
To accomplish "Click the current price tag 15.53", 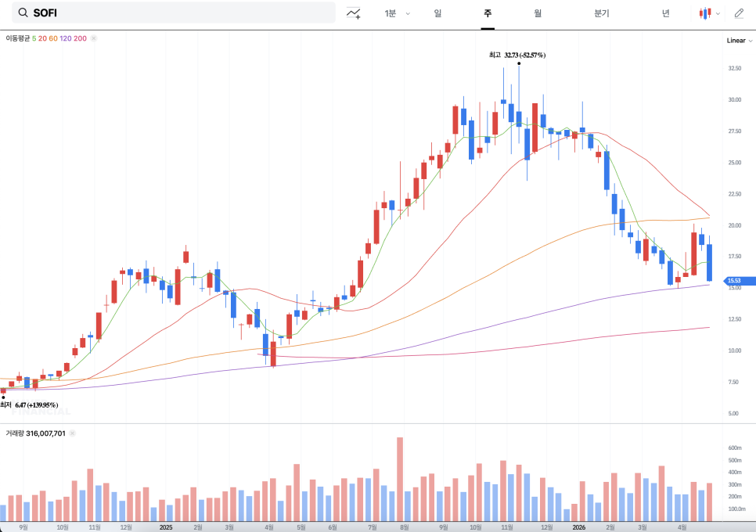I will (738, 281).
